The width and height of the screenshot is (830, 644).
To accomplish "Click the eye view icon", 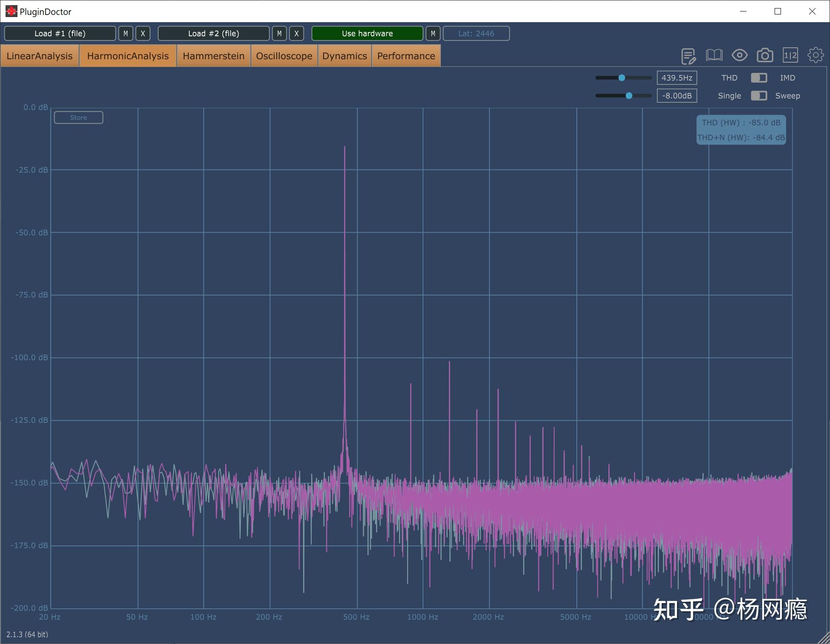I will click(739, 55).
